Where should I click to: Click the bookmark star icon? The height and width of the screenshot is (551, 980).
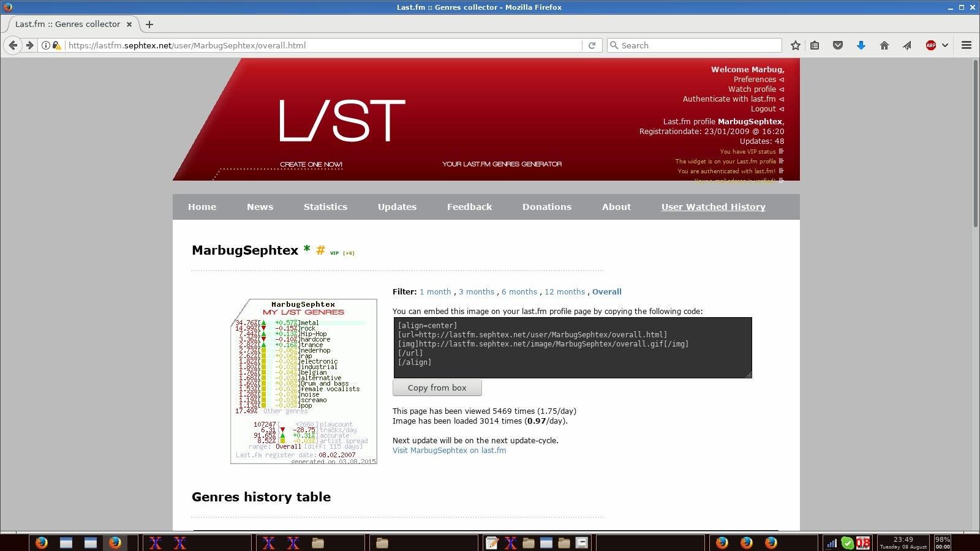(795, 45)
